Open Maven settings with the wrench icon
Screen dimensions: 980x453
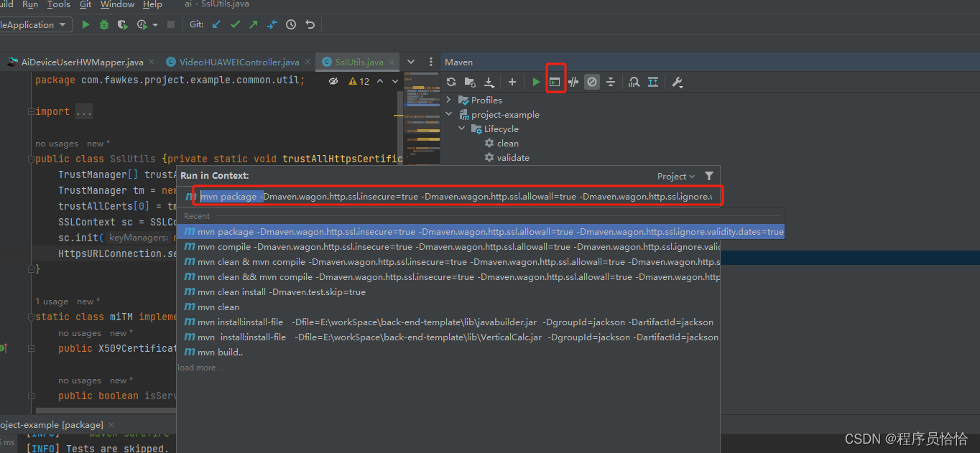[676, 81]
